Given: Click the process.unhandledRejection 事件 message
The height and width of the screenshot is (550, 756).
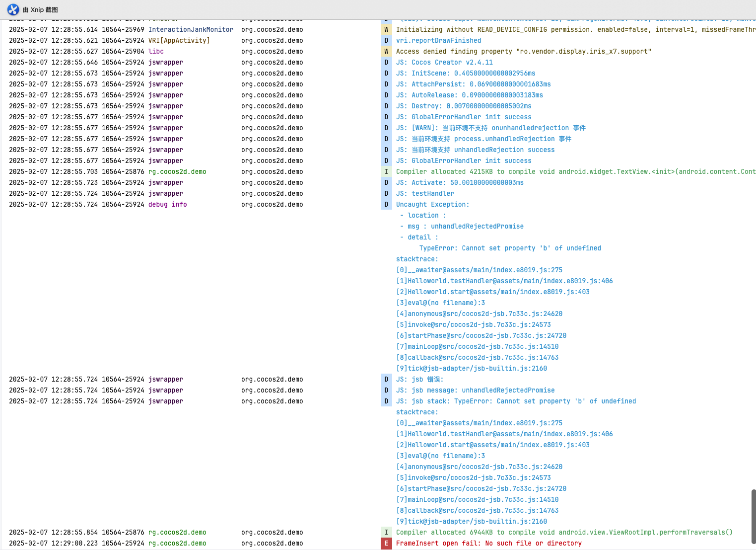Looking at the screenshot, I should 484,139.
